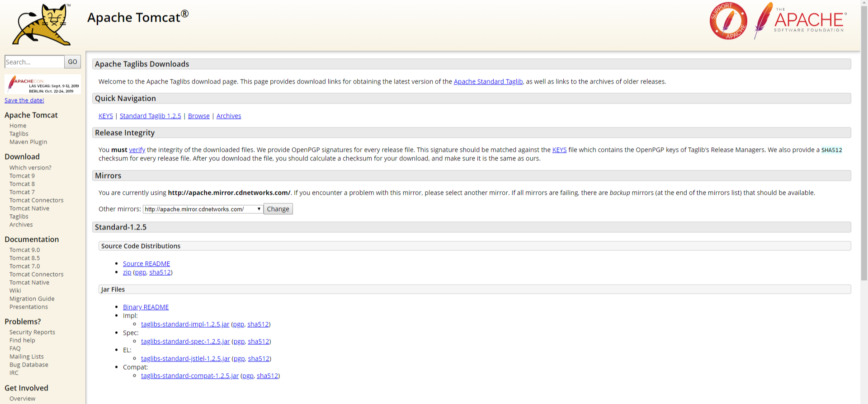This screenshot has width=868, height=404.
Task: Open Tomcat 7 download page
Action: click(x=22, y=192)
